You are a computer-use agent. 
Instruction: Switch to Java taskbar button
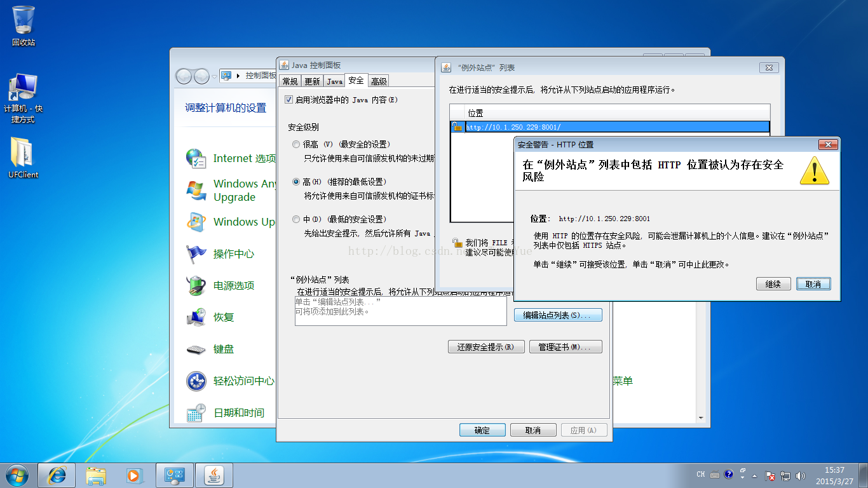[214, 475]
